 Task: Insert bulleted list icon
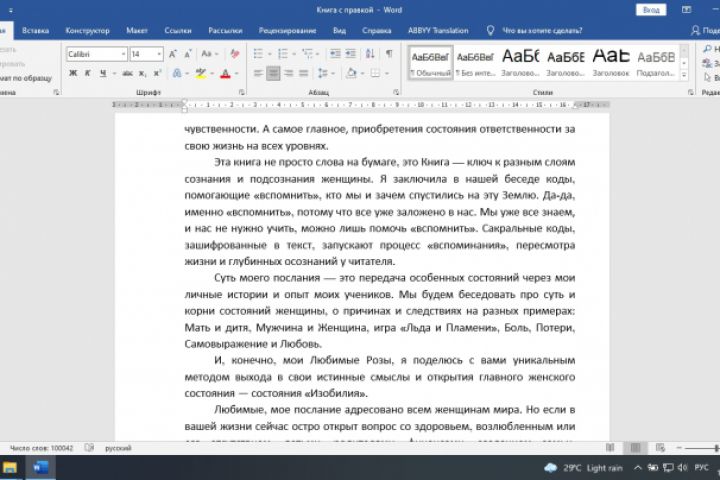(x=259, y=54)
